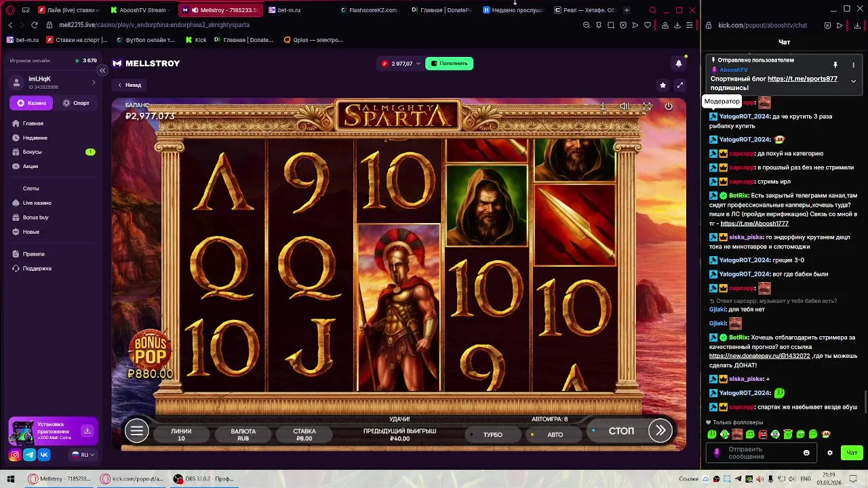Click the slot power exit icon
Image resolution: width=868 pixels, height=488 pixels.
pos(669,106)
